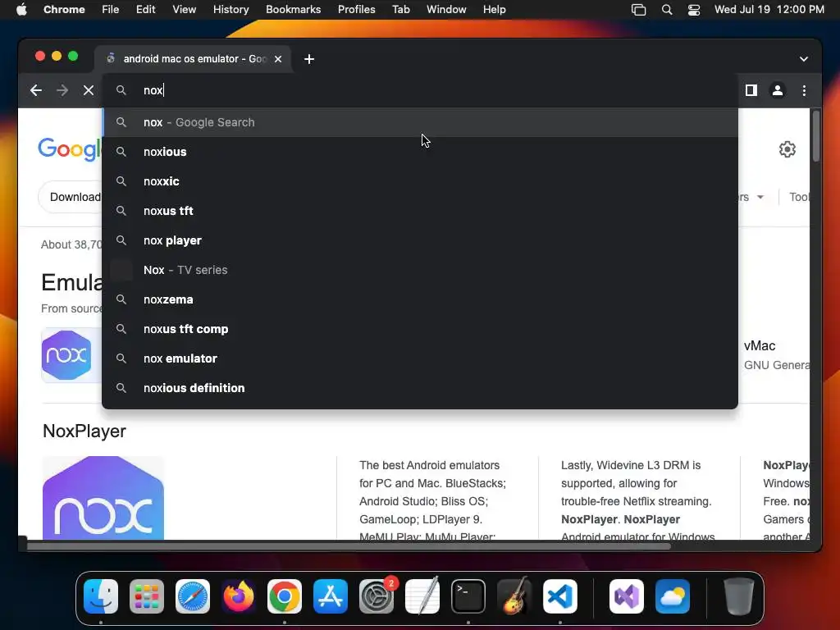
Task: Open the View menu
Action: point(184,10)
